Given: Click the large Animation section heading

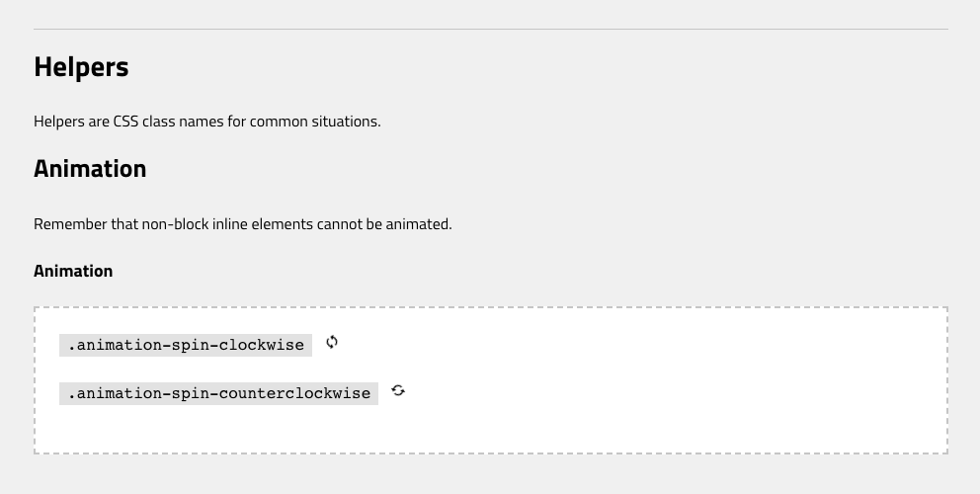Looking at the screenshot, I should [90, 169].
